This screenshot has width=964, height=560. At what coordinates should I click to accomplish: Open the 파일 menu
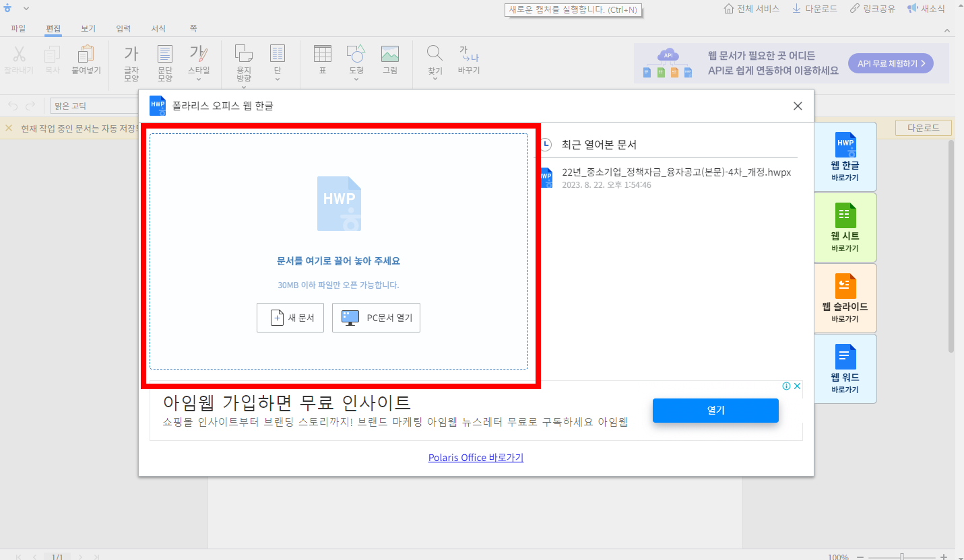(x=18, y=28)
